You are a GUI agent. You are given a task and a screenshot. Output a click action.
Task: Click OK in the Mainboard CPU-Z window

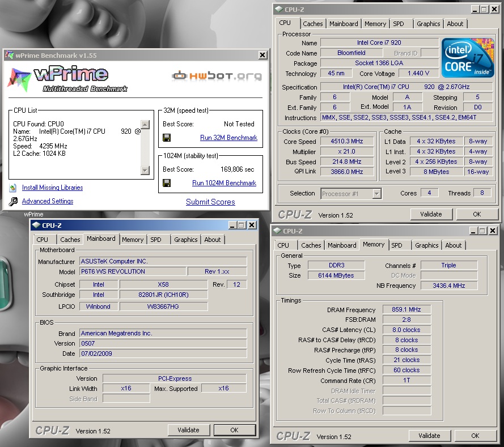point(234,430)
